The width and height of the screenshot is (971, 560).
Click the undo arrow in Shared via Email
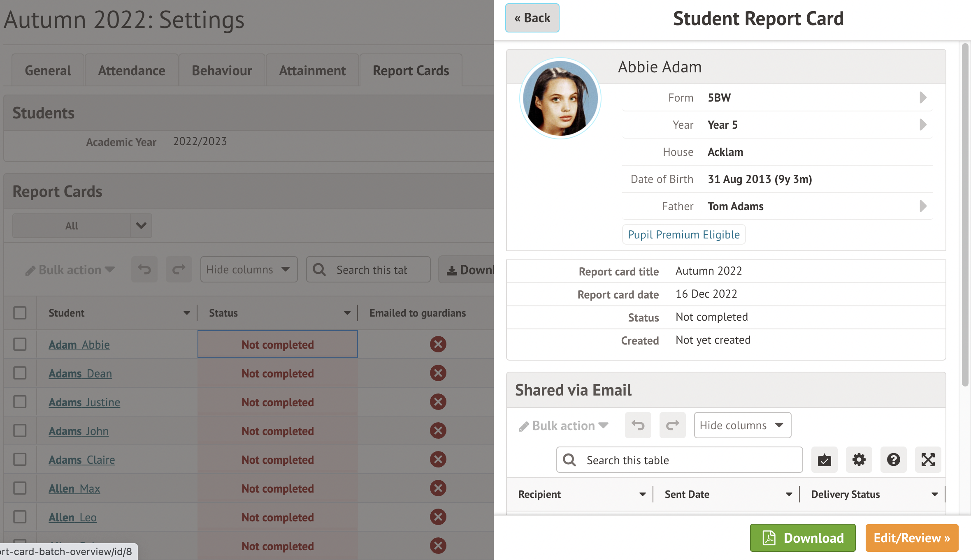click(638, 425)
